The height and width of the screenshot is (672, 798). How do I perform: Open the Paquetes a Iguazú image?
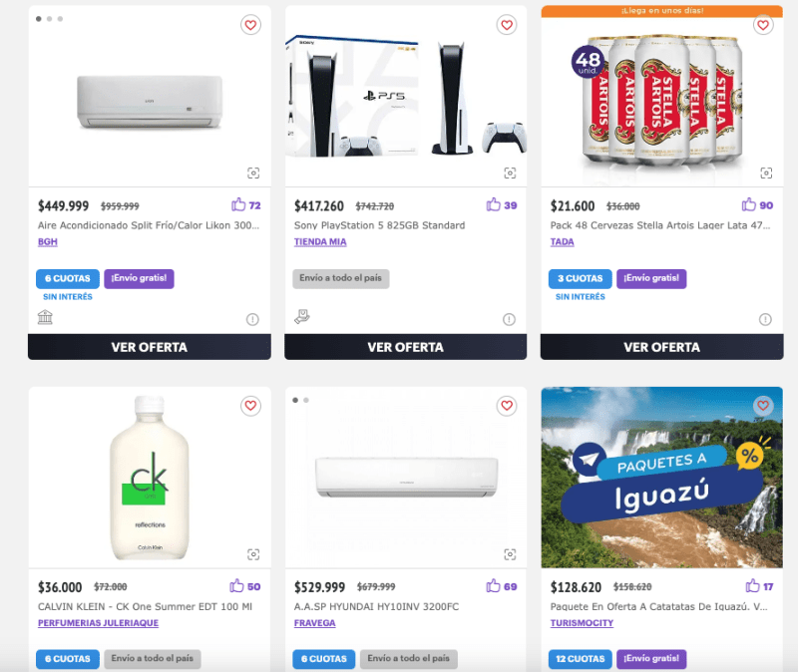coord(661,478)
